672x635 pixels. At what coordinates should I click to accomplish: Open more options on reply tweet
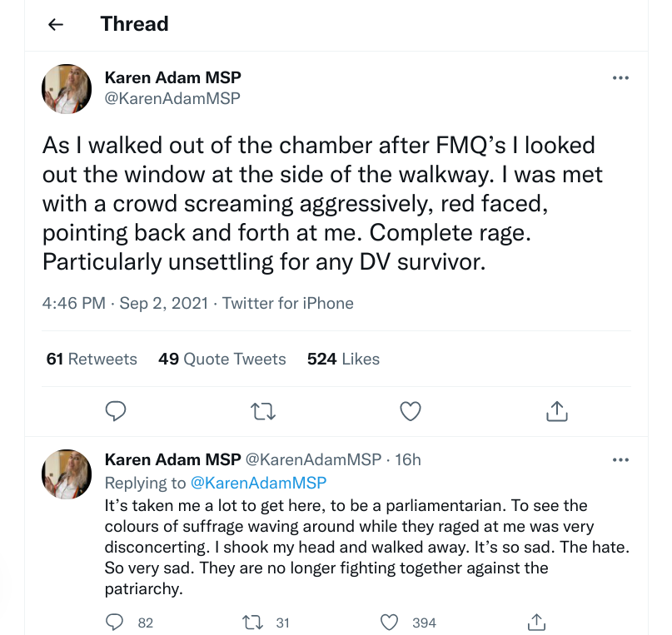coord(620,459)
